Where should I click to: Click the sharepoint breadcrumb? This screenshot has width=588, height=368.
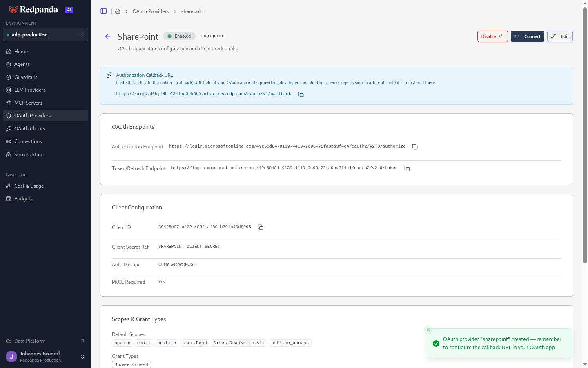193,11
